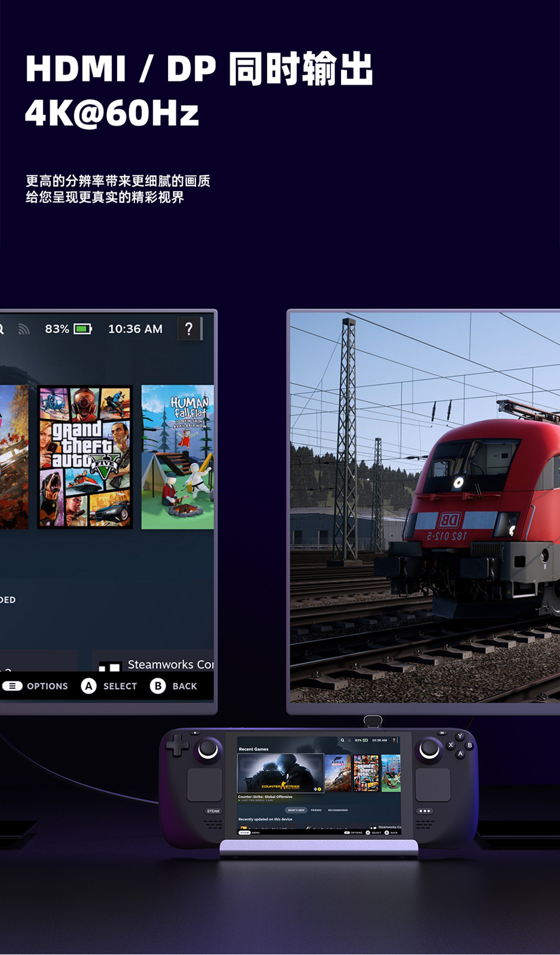Image resolution: width=560 pixels, height=955 pixels.
Task: Click the right thumbstick on the Steam Deck
Action: (429, 750)
